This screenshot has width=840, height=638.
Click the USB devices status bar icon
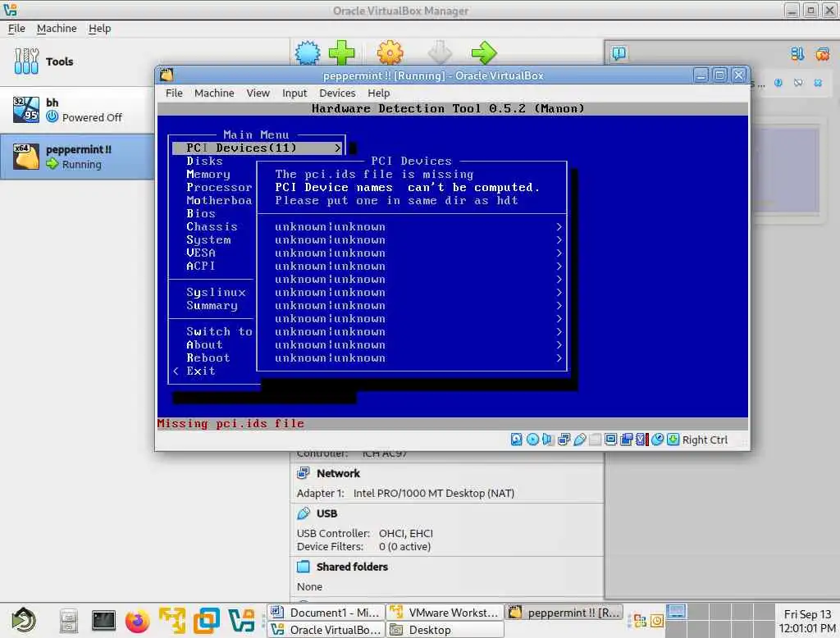(x=580, y=440)
